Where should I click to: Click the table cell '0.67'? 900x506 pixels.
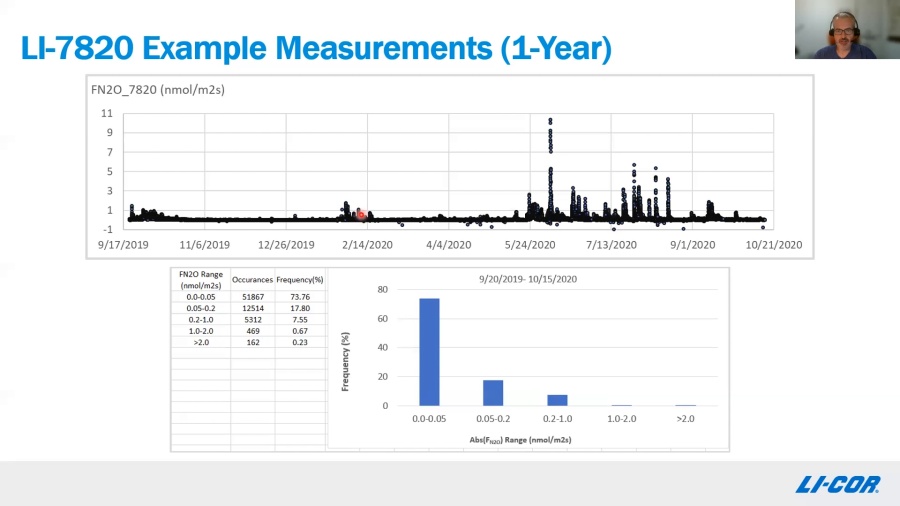pyautogui.click(x=300, y=331)
